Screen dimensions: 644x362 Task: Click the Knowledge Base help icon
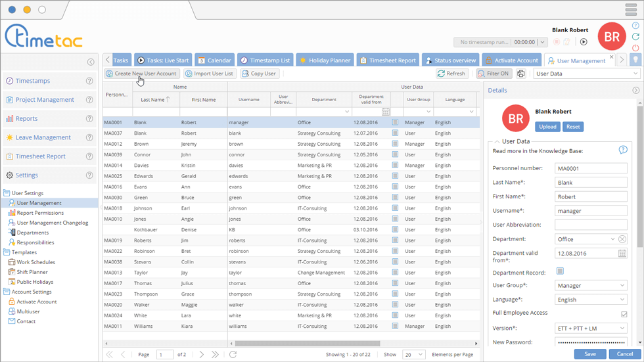623,150
